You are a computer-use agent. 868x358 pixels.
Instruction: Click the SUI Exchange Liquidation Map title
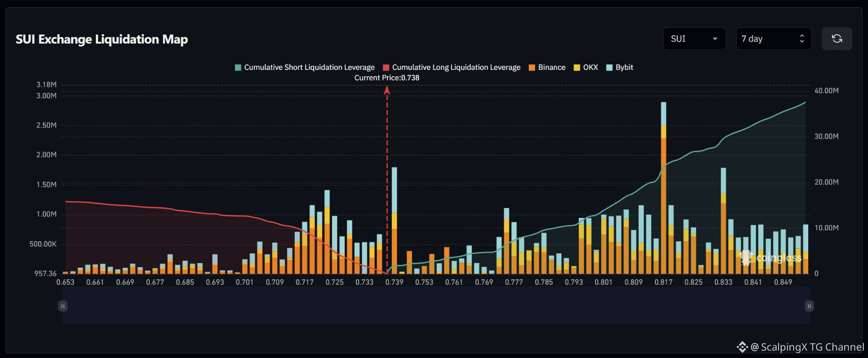[102, 39]
